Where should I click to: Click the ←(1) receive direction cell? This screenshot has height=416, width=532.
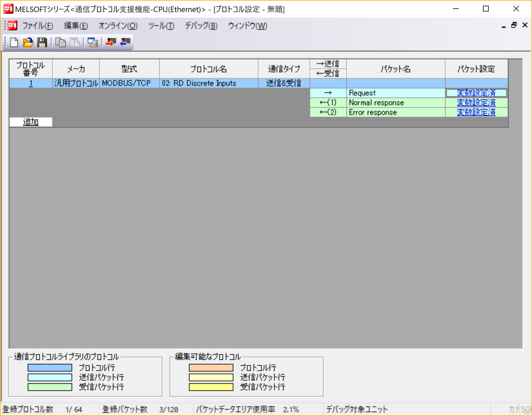click(328, 103)
